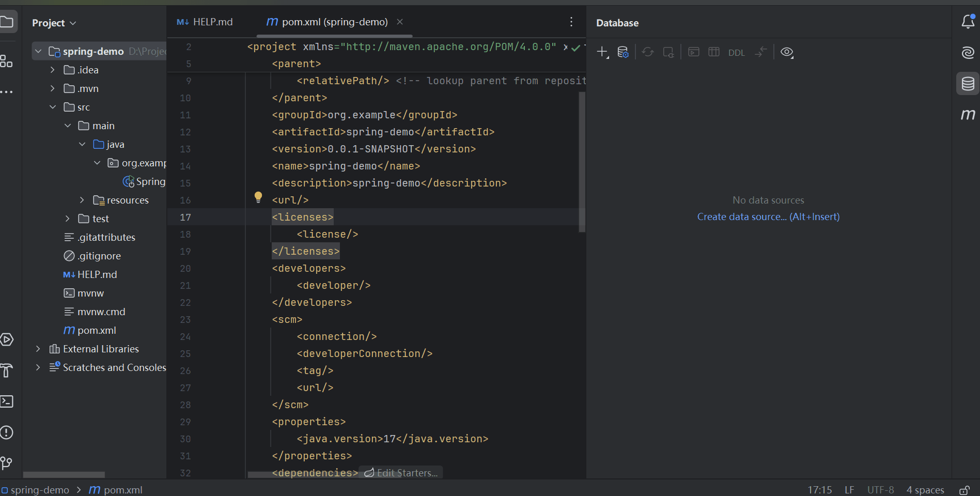Click the Jump to Source arrow icon
This screenshot has width=980, height=496.
pos(760,52)
